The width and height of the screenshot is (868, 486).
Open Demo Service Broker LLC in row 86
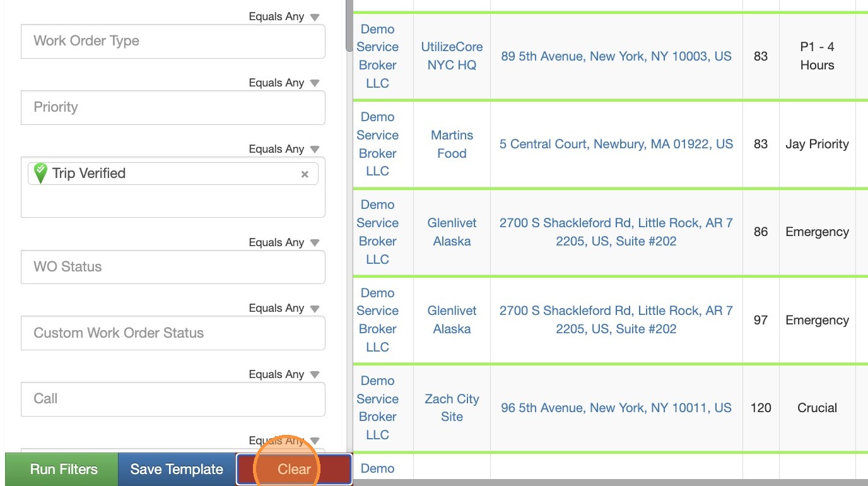coord(377,232)
